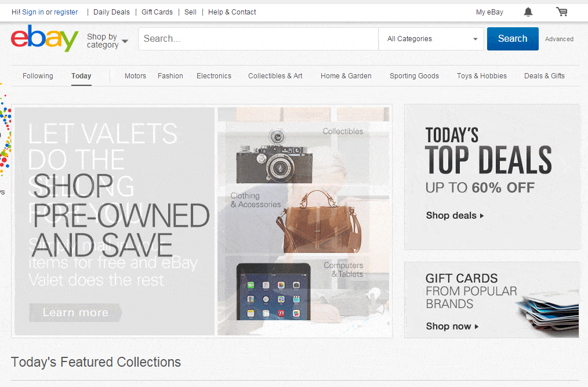Open the Advanced search link

(559, 39)
